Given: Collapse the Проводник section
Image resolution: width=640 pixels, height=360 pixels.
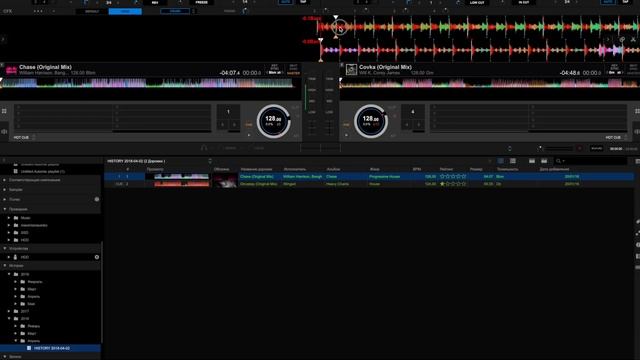Looking at the screenshot, I should point(4,209).
